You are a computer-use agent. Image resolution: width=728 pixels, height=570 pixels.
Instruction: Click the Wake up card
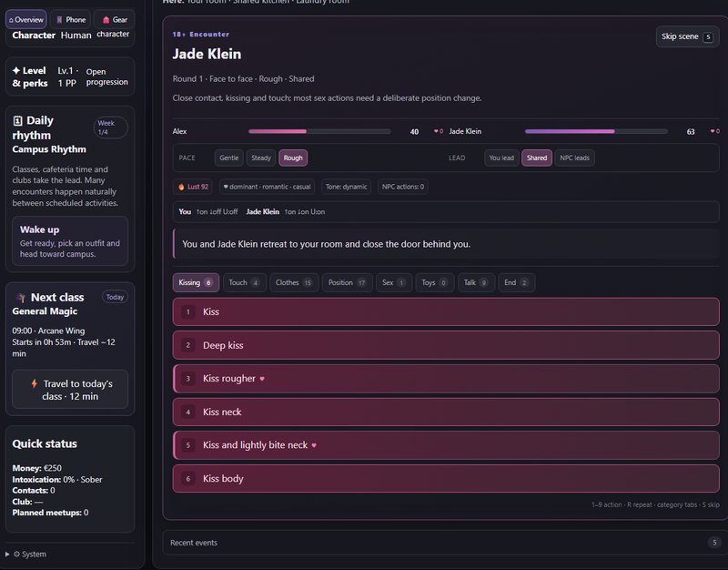(70, 241)
